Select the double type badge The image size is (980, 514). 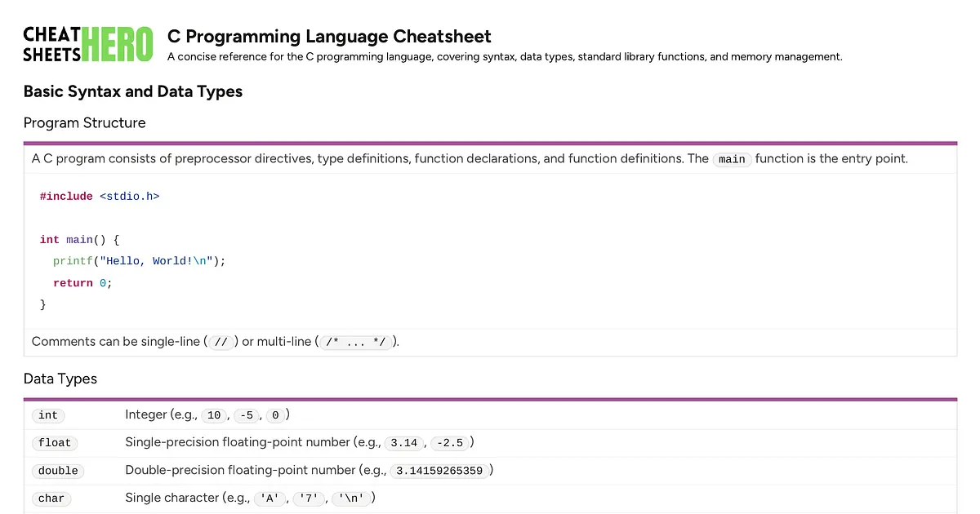58,471
